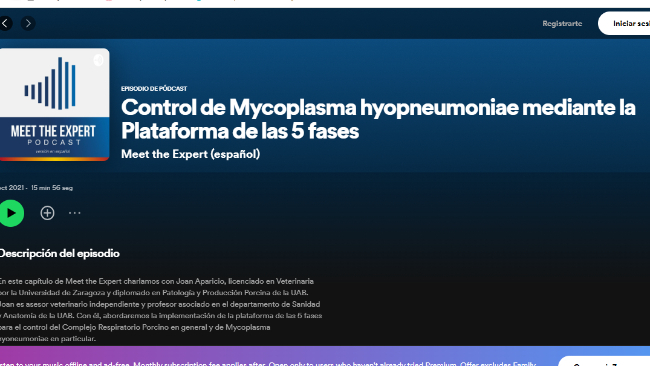Play the podcast episode
The height and width of the screenshot is (366, 650).
tap(11, 213)
